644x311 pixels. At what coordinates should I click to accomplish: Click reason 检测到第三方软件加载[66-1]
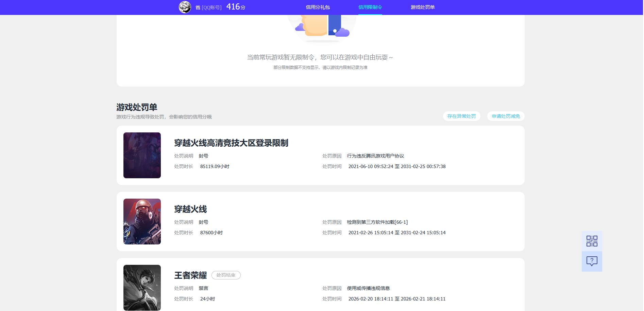click(377, 222)
